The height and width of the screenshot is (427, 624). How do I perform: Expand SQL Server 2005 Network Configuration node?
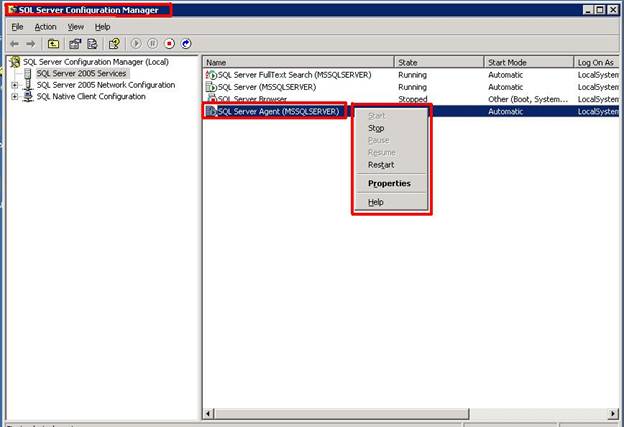pyautogui.click(x=15, y=85)
